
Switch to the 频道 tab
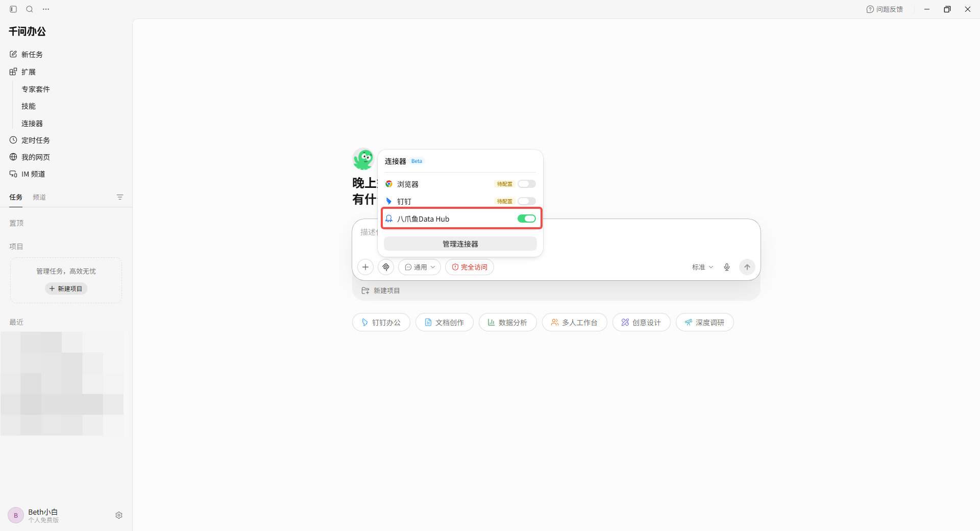39,197
